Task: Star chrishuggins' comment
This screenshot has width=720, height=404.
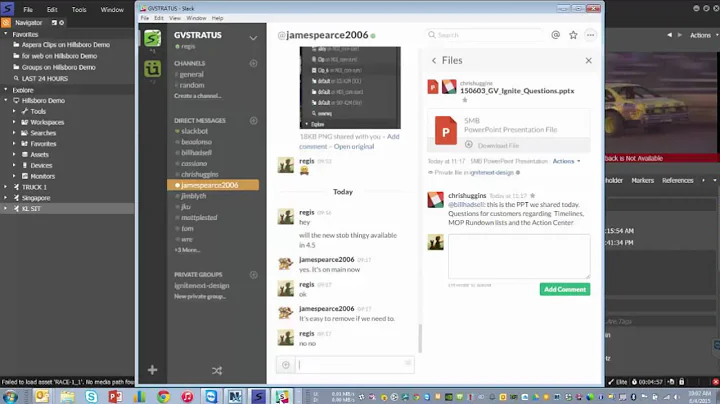Action: [533, 196]
